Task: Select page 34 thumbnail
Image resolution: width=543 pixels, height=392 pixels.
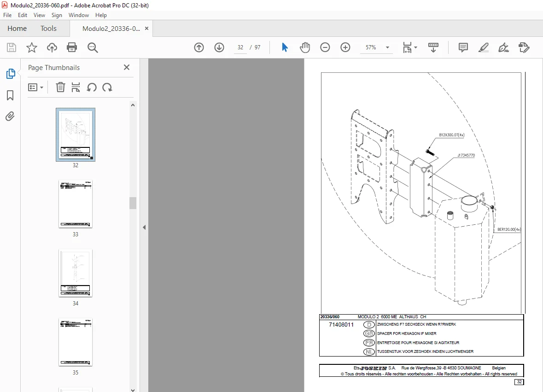Action: point(76,273)
